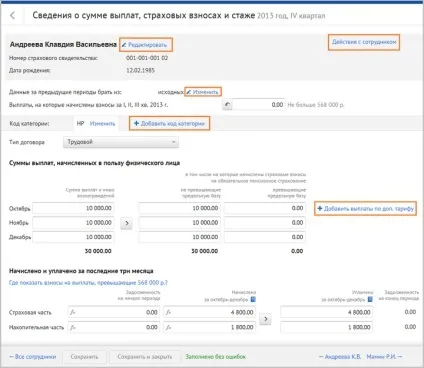This screenshot has height=368, width=424.
Task: Edit October exceeding base amount field
Action: pyautogui.click(x=265, y=208)
